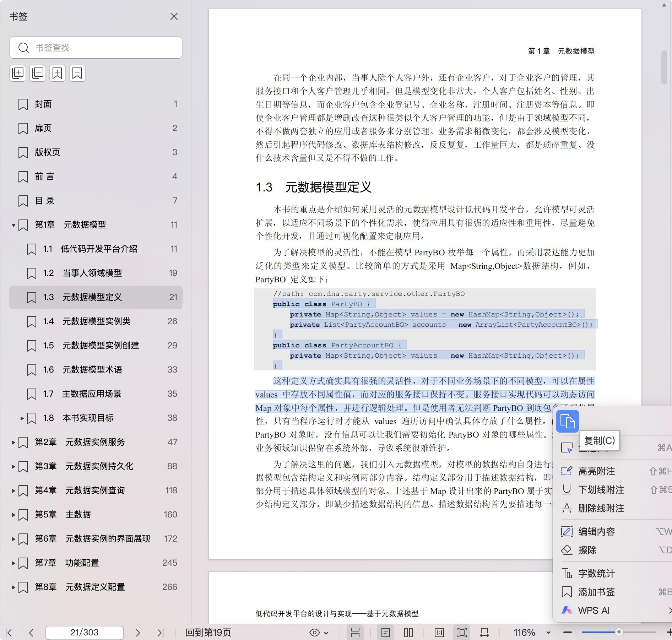Go to the next page arrow
672x640 pixels.
click(x=138, y=633)
